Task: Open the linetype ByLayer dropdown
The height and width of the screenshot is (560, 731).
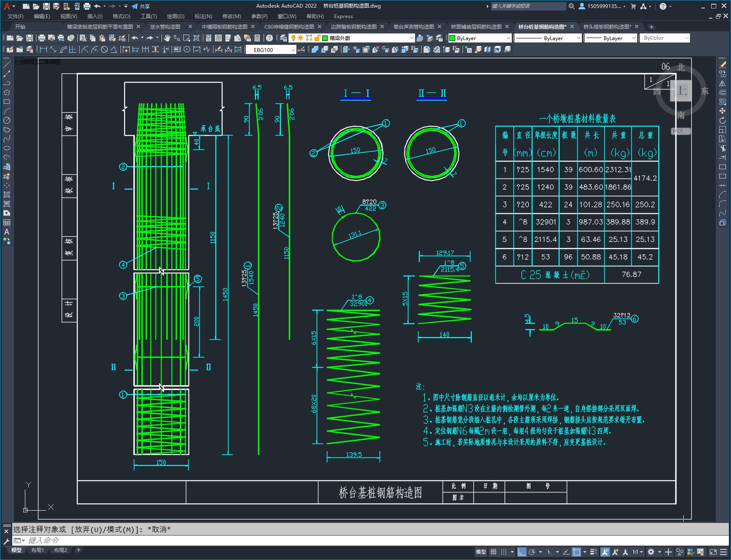Action: click(548, 38)
